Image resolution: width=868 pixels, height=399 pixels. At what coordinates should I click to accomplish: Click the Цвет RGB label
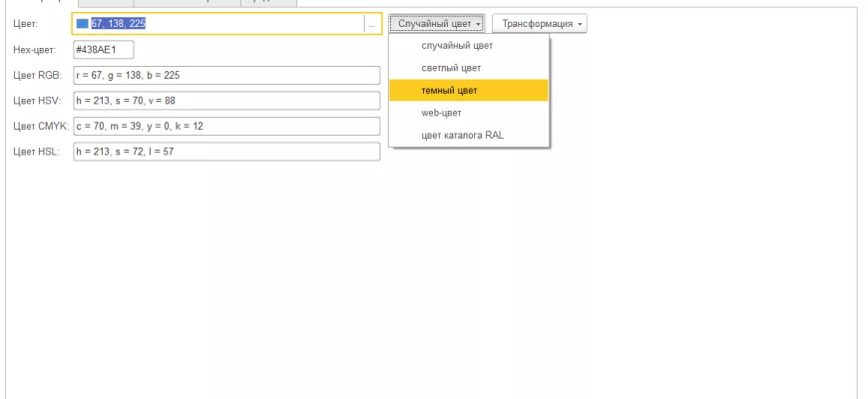pyautogui.click(x=37, y=76)
